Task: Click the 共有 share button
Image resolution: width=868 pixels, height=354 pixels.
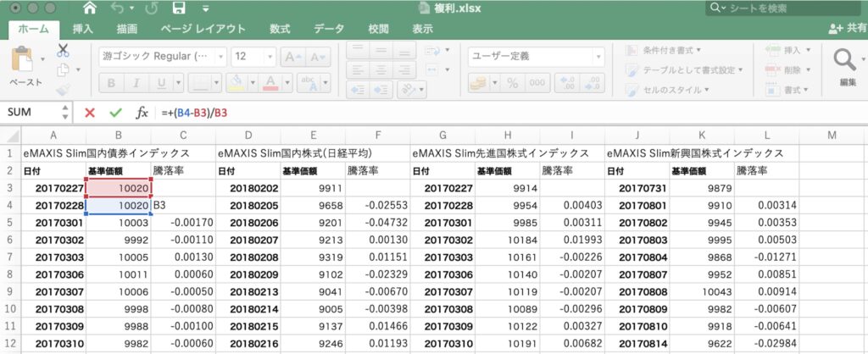Action: coord(848,29)
